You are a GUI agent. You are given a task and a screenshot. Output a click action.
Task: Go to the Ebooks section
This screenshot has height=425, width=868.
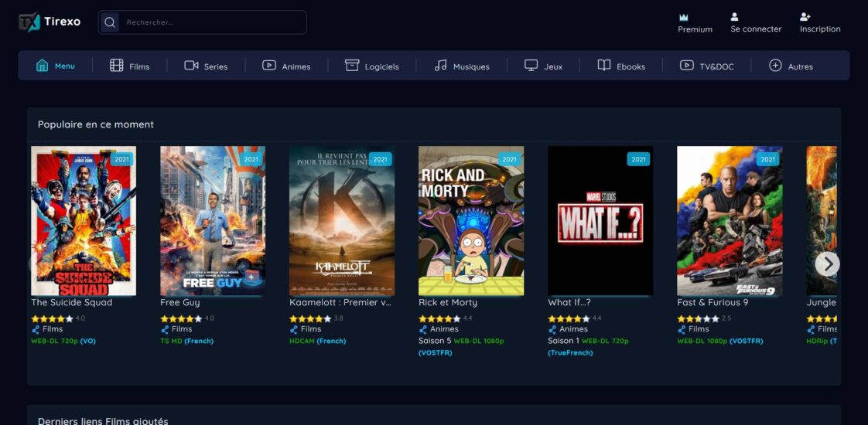[621, 66]
